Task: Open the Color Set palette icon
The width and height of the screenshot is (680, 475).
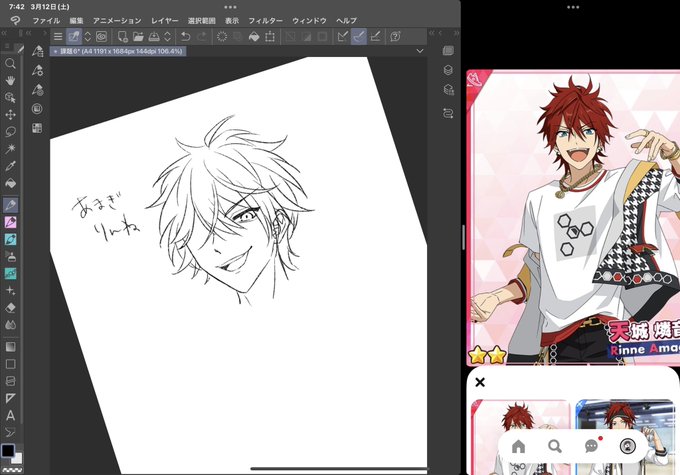Action: pyautogui.click(x=37, y=128)
